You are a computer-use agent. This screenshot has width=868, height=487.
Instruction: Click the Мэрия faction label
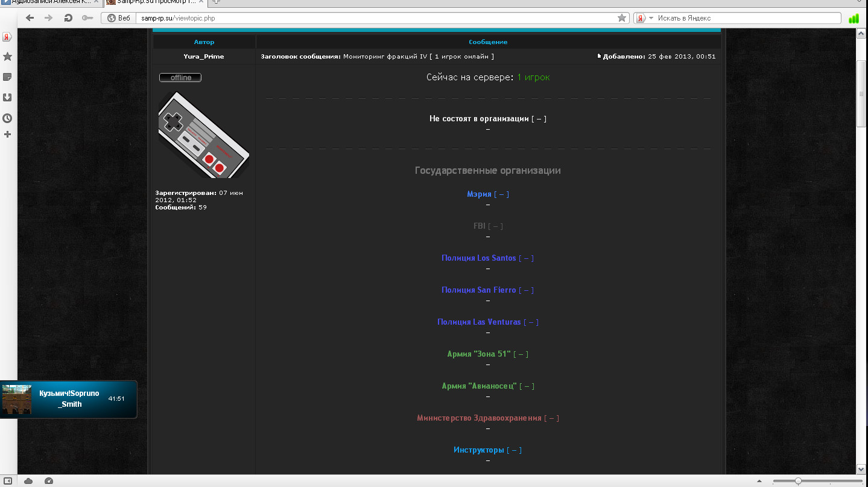coord(479,194)
